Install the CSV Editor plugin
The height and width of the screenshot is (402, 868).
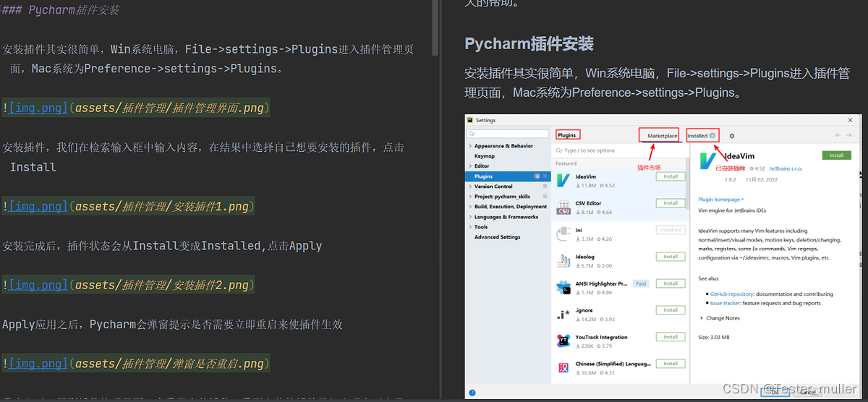click(671, 203)
